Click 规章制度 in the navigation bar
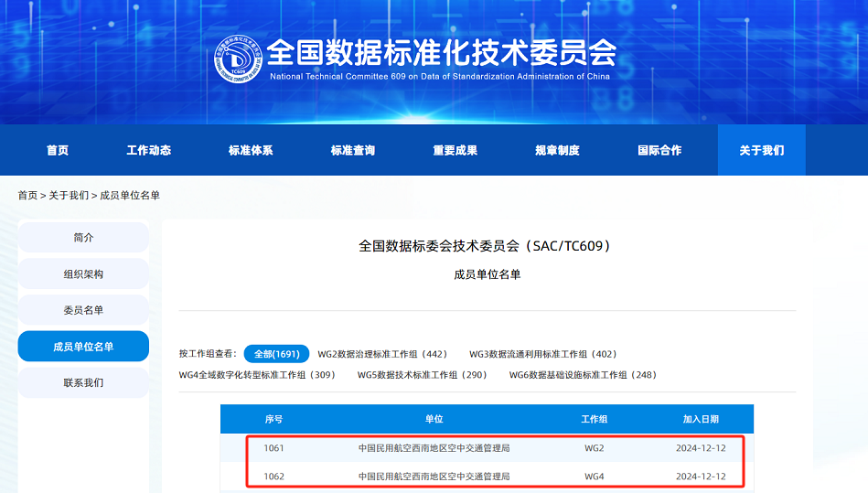868x493 pixels. pos(557,150)
